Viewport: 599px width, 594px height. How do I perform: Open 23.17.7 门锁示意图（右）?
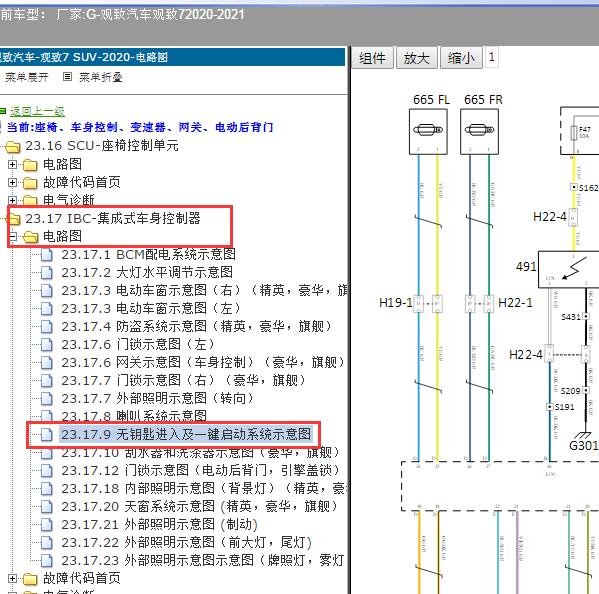(185, 380)
